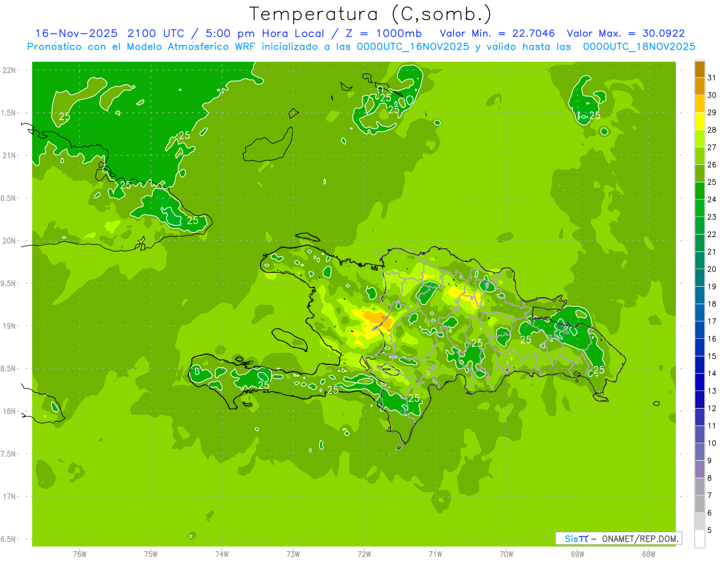Click the "ONAMET/REP.DOM." credit label

tap(641, 538)
